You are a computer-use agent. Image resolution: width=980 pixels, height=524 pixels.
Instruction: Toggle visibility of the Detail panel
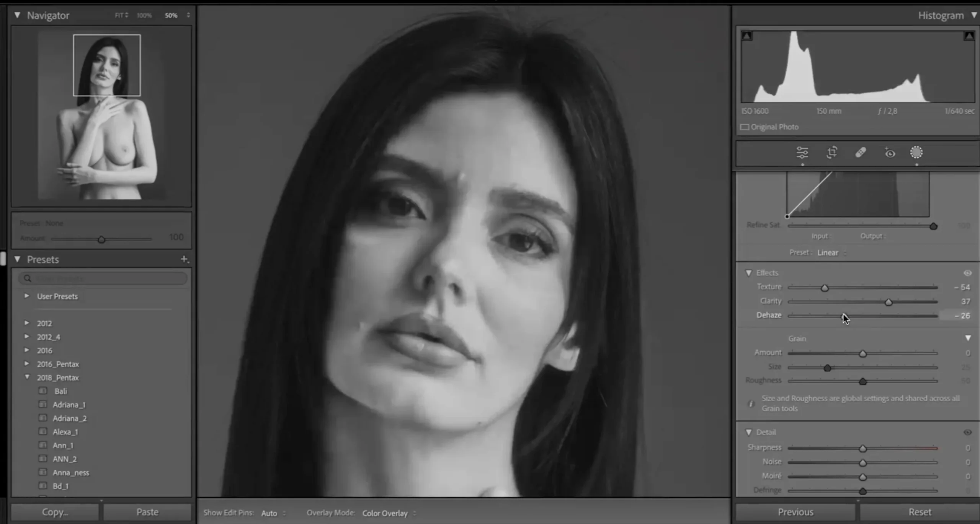point(967,432)
